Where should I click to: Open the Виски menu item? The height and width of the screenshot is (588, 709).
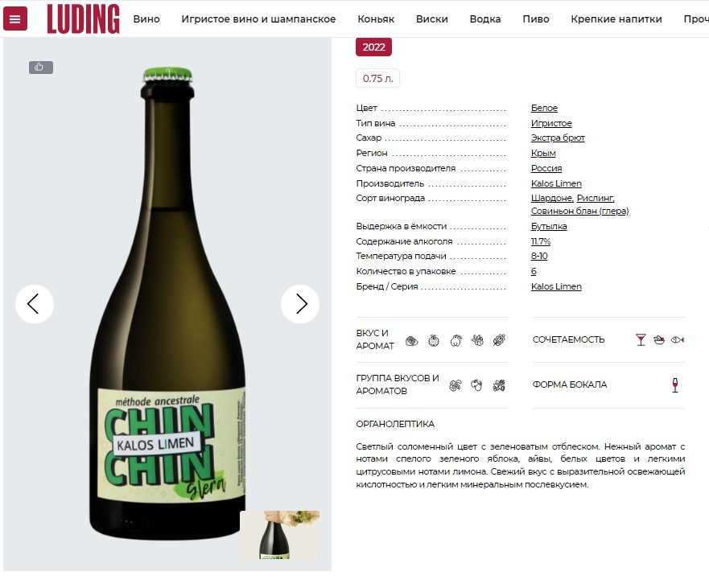(432, 19)
